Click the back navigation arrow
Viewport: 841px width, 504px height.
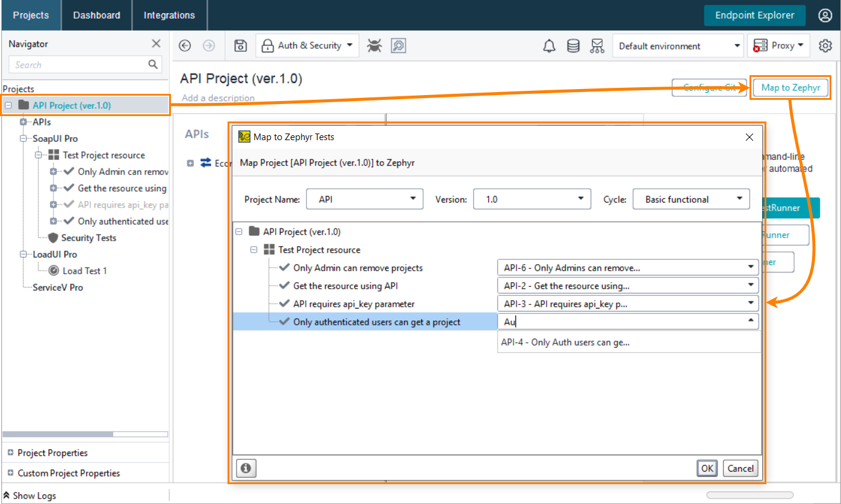(185, 45)
